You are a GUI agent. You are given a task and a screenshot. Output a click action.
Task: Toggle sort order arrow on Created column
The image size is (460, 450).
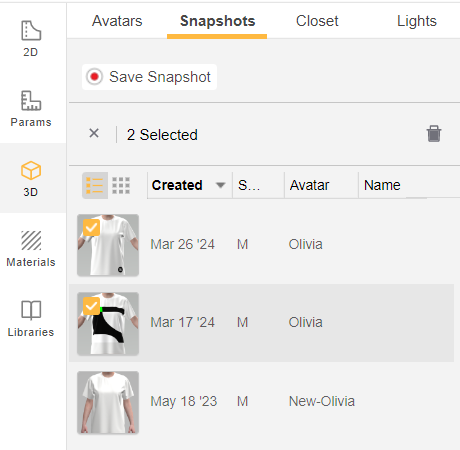(220, 185)
